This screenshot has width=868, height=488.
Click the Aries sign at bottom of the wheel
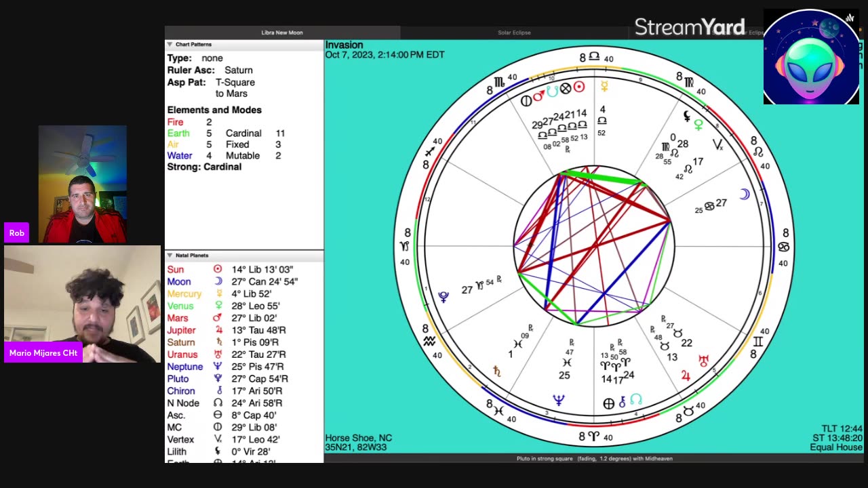click(x=594, y=437)
